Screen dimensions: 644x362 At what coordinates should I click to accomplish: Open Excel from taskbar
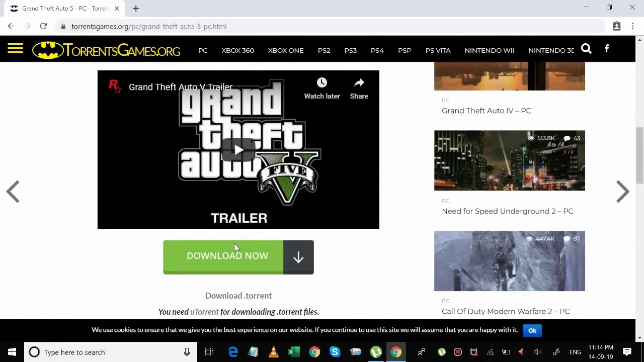[x=294, y=352]
